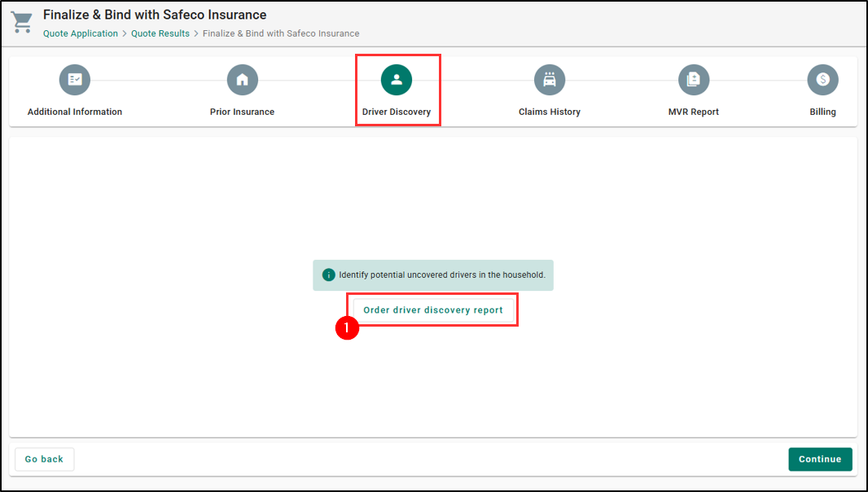The width and height of the screenshot is (868, 492).
Task: Select the Billing dollar icon
Action: [x=822, y=80]
